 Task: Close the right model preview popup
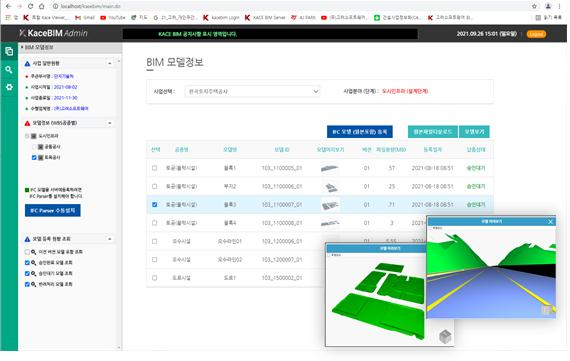550,221
